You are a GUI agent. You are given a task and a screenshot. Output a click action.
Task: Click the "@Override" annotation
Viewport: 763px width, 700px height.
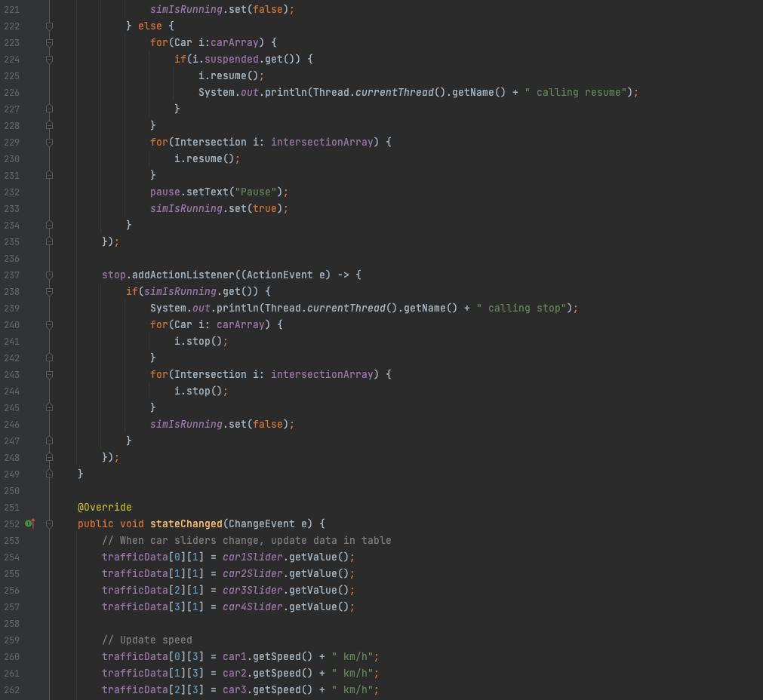pos(105,508)
